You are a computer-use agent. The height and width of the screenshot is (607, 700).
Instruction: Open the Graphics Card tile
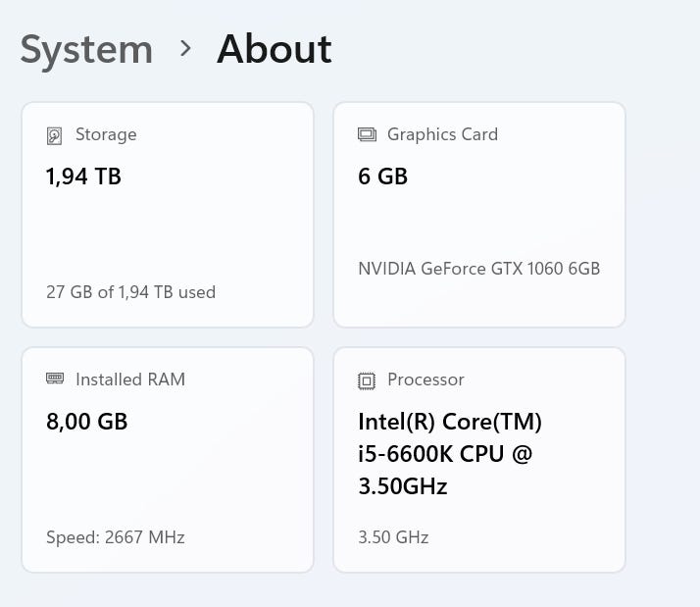click(479, 215)
